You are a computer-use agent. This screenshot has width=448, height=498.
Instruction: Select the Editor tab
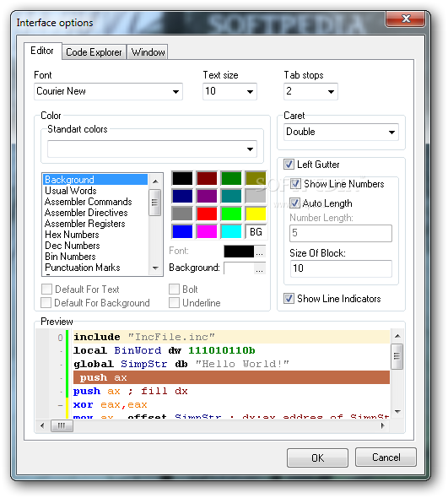(42, 51)
